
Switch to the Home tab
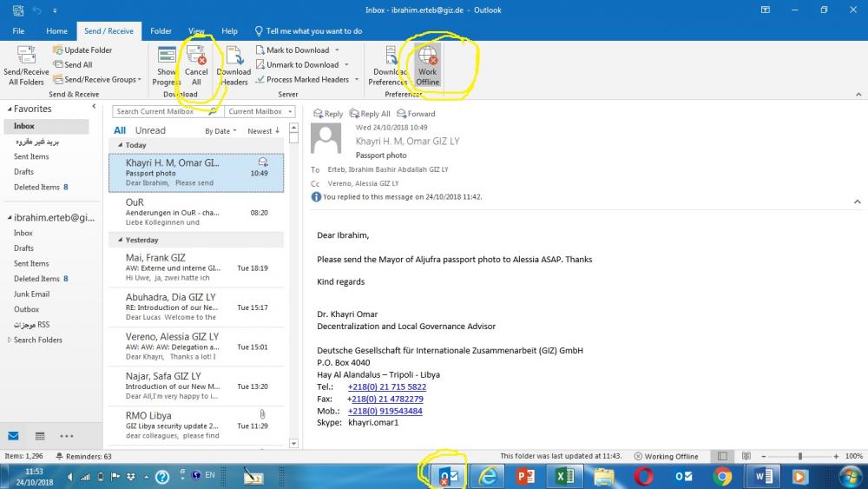[x=56, y=31]
